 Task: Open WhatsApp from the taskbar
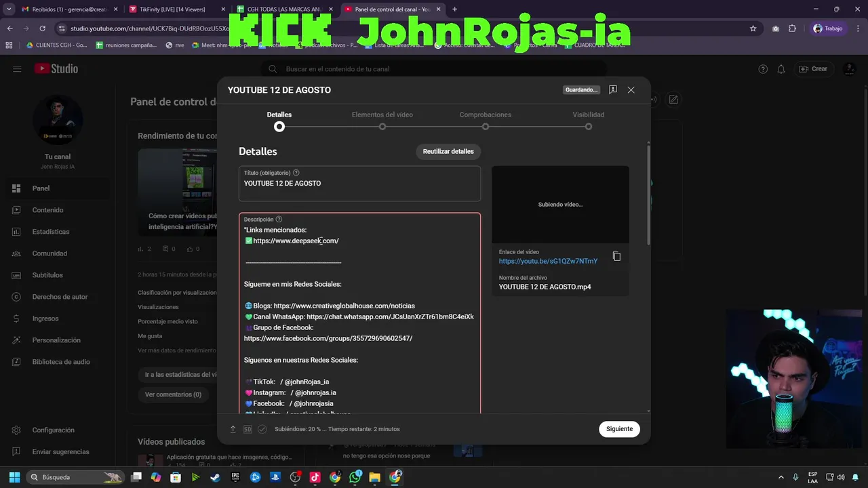tap(355, 477)
